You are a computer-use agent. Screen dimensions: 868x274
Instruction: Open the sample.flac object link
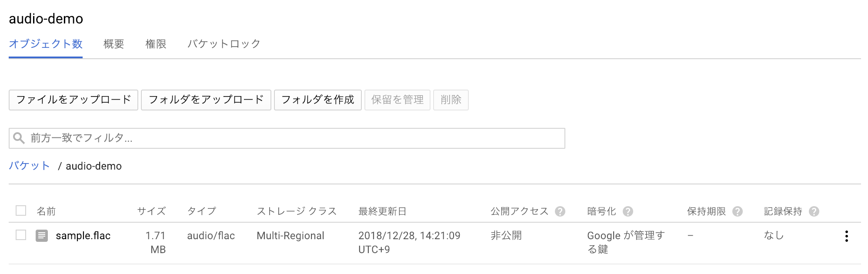click(x=83, y=236)
